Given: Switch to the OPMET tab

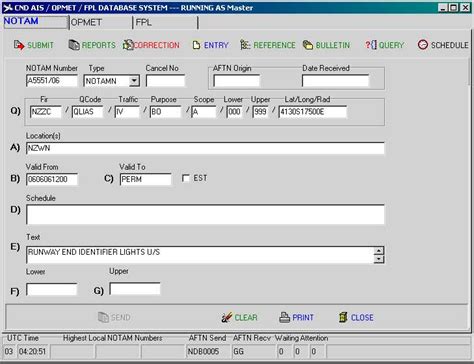Looking at the screenshot, I should click(x=101, y=22).
